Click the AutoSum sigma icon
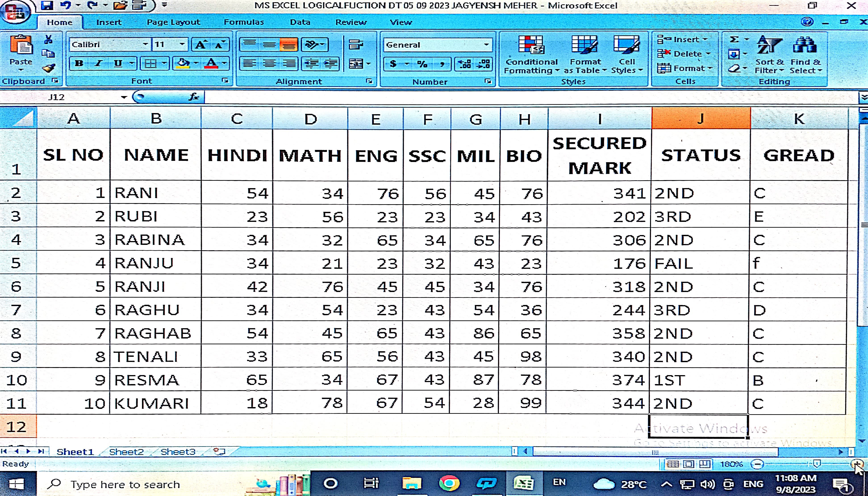 coord(734,40)
